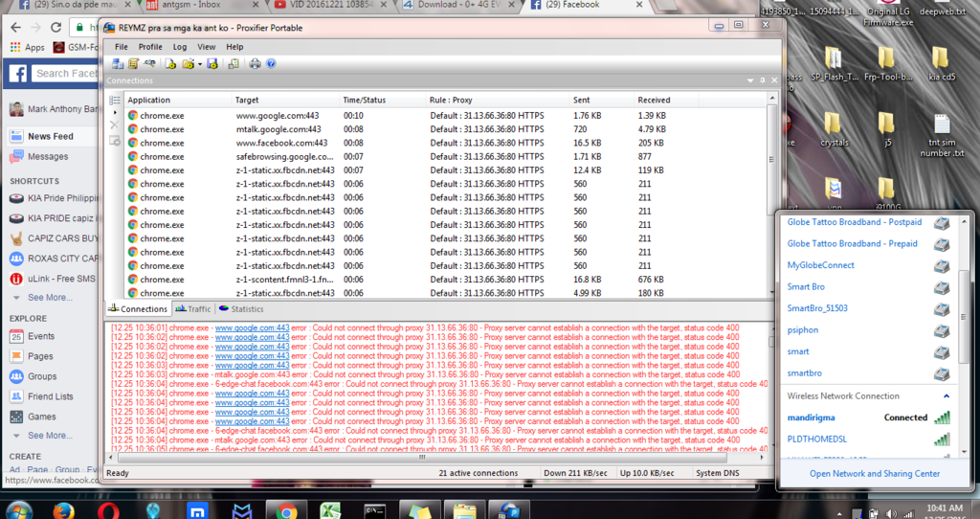
Task: Click the Open Profile folder icon
Action: 188,64
